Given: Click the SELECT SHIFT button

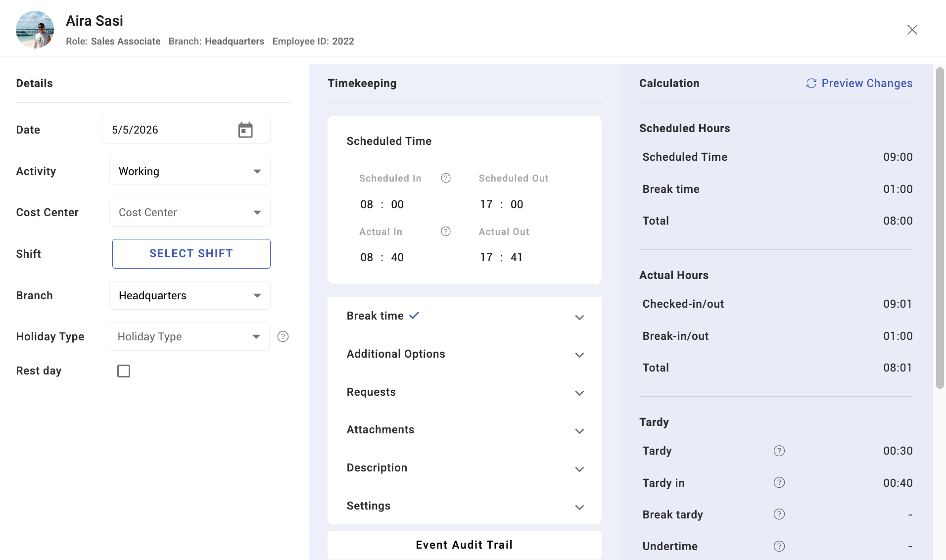Looking at the screenshot, I should coord(191,254).
